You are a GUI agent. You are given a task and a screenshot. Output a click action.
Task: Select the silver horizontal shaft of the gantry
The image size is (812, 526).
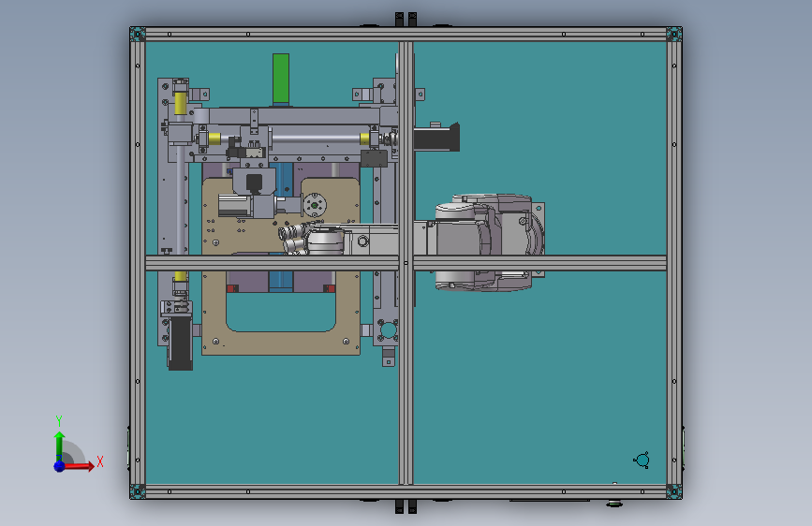(315, 139)
